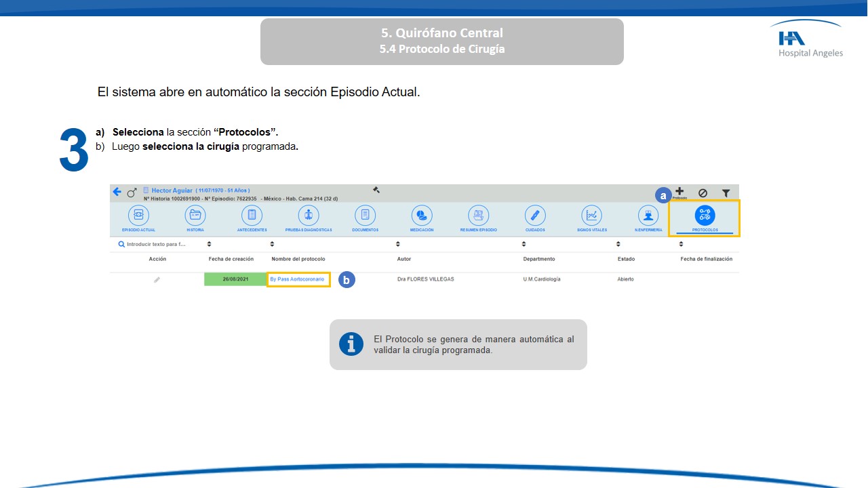Switch to the Protocolos tab
This screenshot has width=868, height=488.
(x=705, y=217)
